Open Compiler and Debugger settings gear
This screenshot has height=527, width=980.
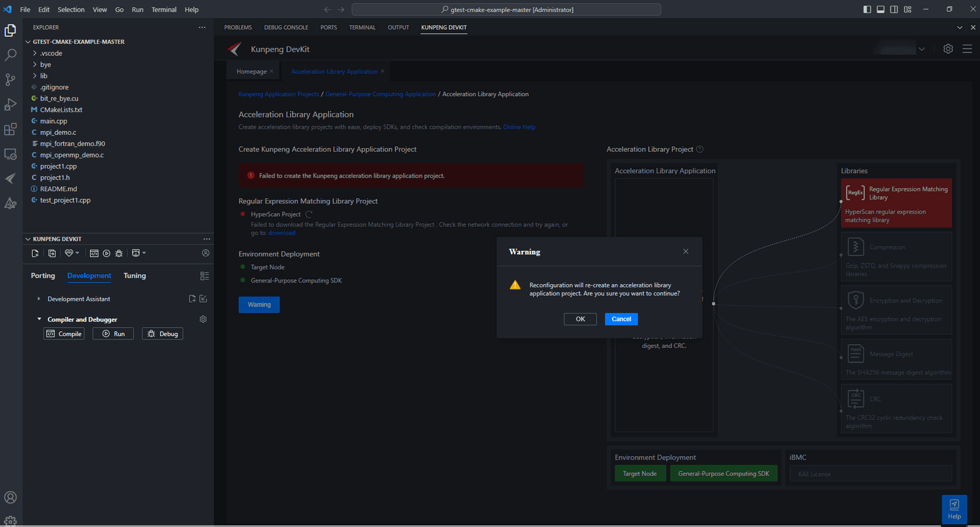(x=203, y=319)
